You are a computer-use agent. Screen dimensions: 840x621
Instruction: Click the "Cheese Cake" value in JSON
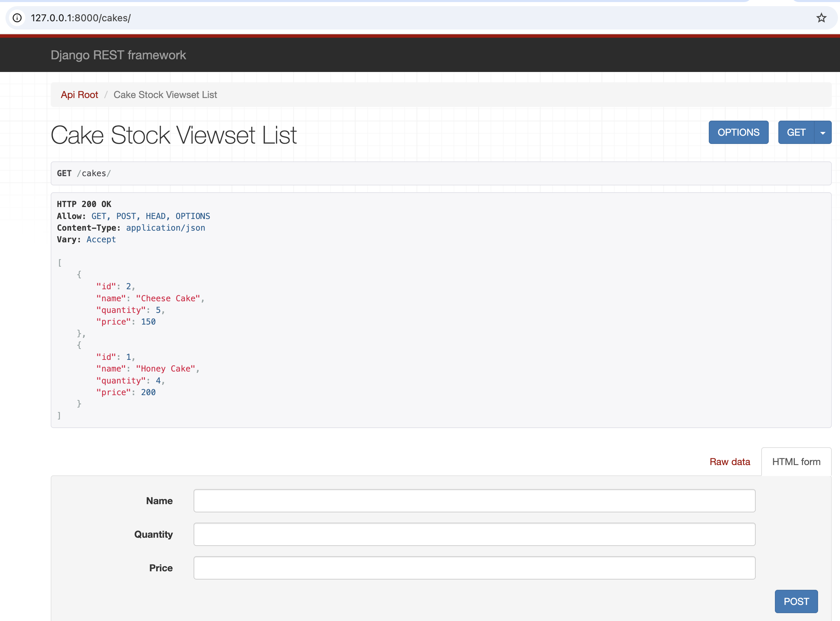click(168, 299)
